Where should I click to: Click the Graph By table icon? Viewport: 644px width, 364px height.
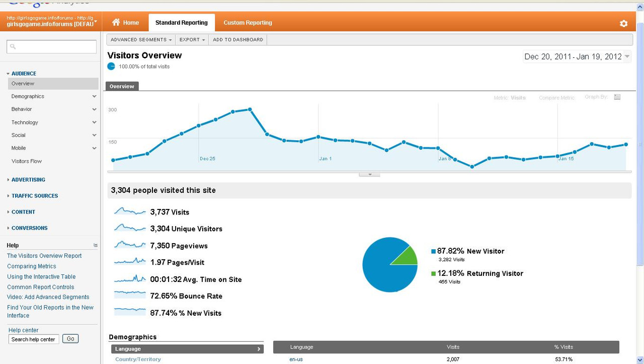(x=617, y=97)
